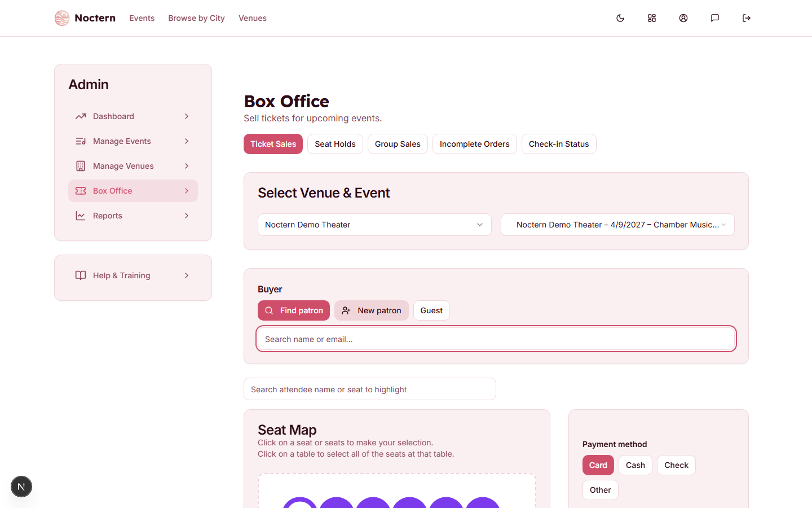
Task: Open Manage Events in Admin sidebar
Action: pyautogui.click(x=133, y=141)
